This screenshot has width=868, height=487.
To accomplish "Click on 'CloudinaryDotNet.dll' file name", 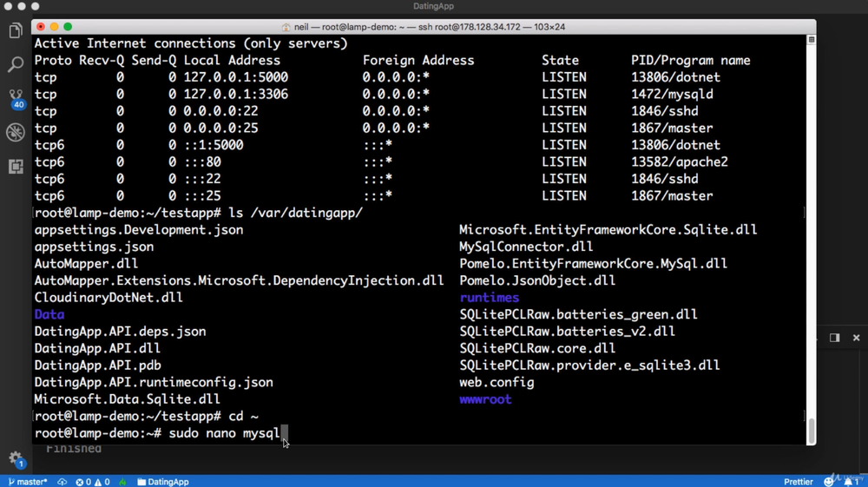I will 108,297.
